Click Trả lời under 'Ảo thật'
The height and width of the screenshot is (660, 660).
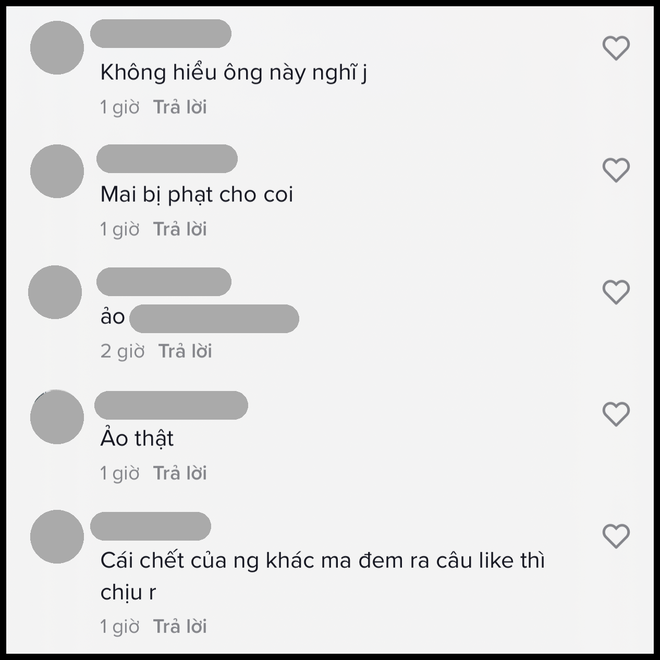click(x=180, y=474)
